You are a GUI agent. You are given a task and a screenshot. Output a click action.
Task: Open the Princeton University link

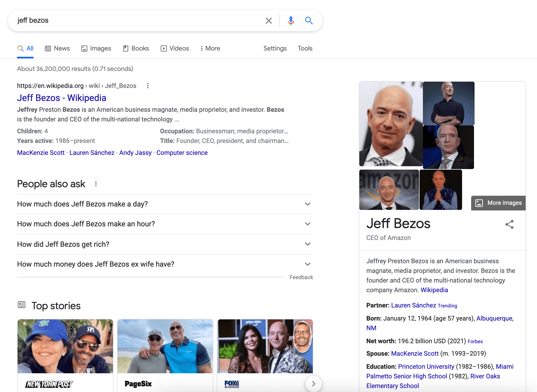(x=426, y=367)
